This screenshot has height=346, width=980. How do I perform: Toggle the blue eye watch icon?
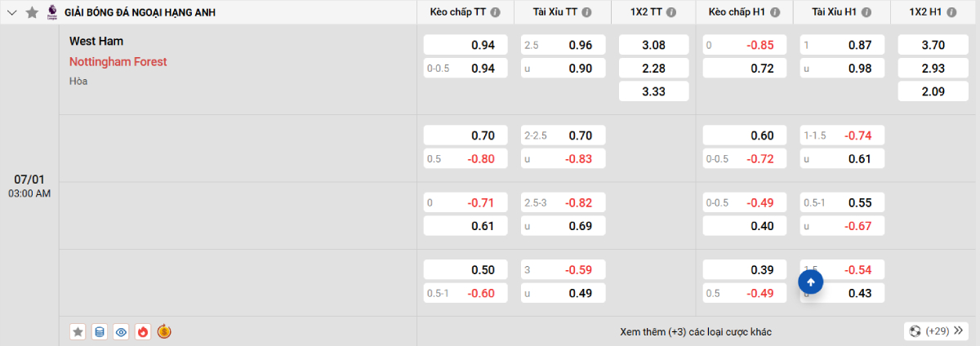coord(122,331)
